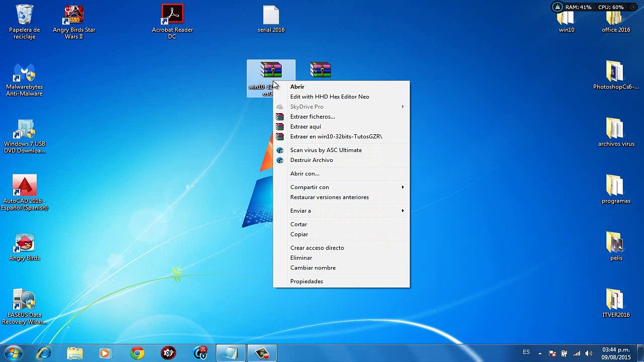Select the Acrobat Reader DC shortcut
644x362 pixels.
172,22
